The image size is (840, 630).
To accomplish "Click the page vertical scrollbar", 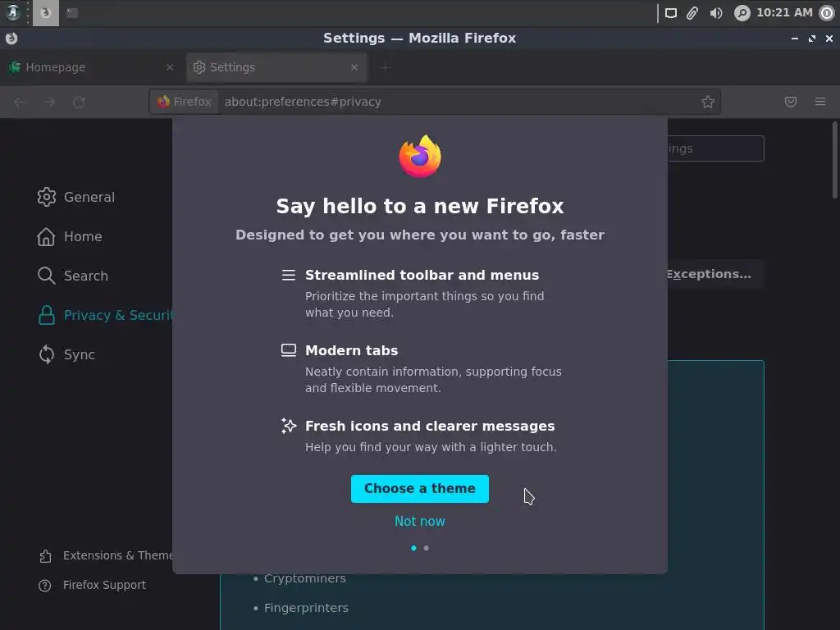I will (834, 161).
